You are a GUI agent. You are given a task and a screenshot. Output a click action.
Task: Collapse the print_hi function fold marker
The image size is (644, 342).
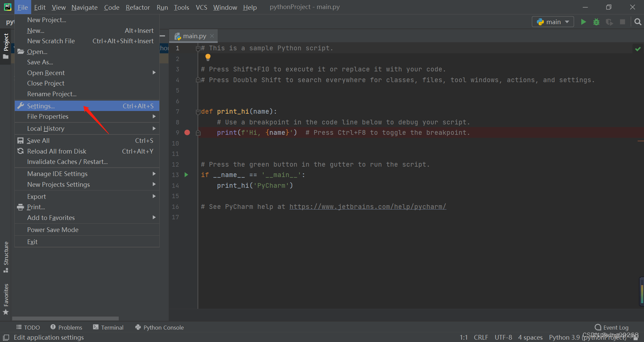[198, 112]
